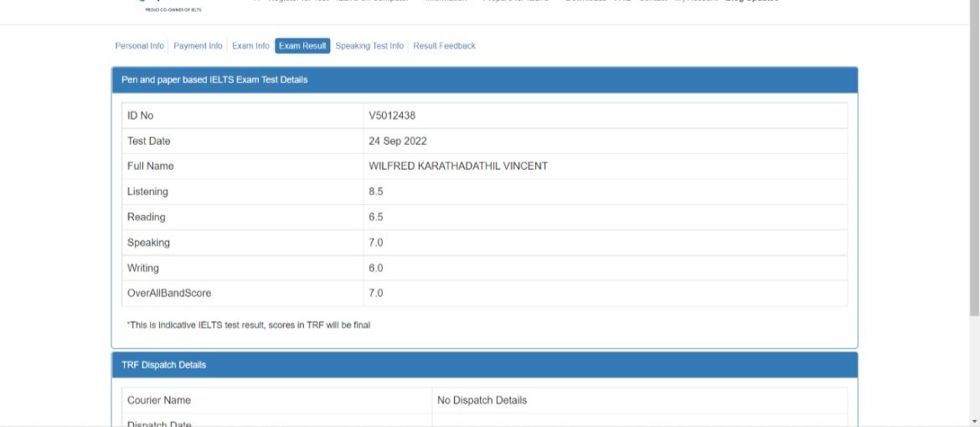This screenshot has width=980, height=427.
Task: Select the ID value V5012438
Action: (392, 116)
